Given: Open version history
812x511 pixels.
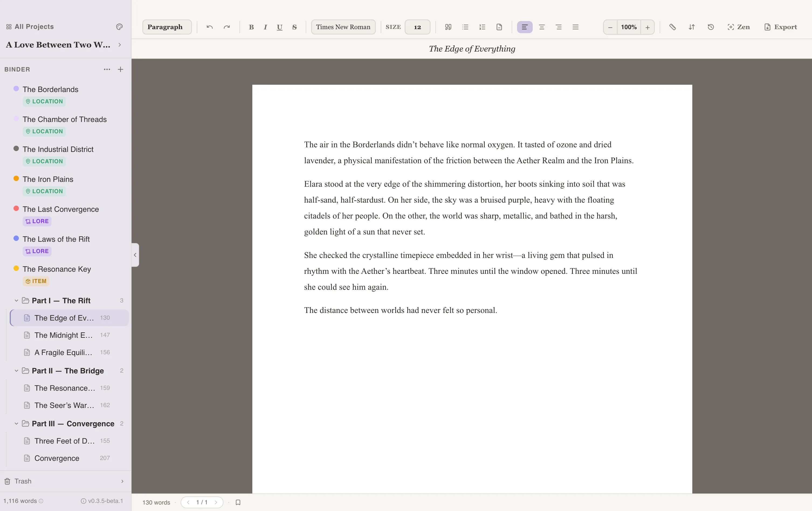Looking at the screenshot, I should (x=711, y=27).
